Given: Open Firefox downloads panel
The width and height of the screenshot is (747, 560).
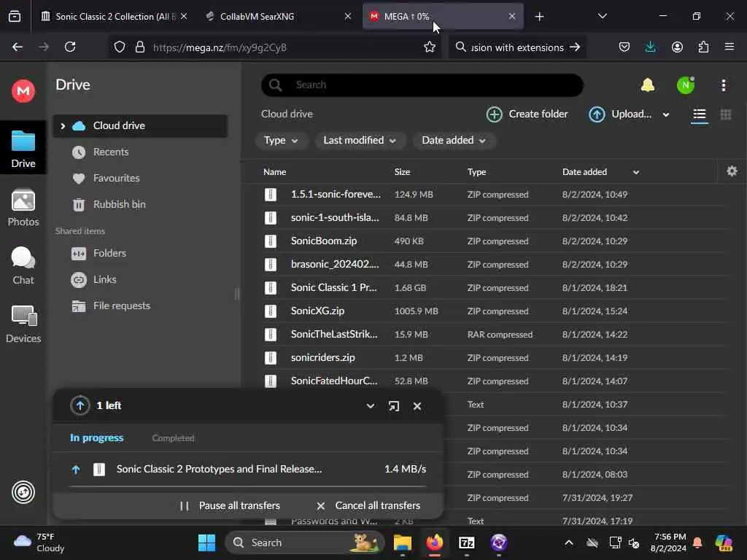Looking at the screenshot, I should click(x=650, y=47).
